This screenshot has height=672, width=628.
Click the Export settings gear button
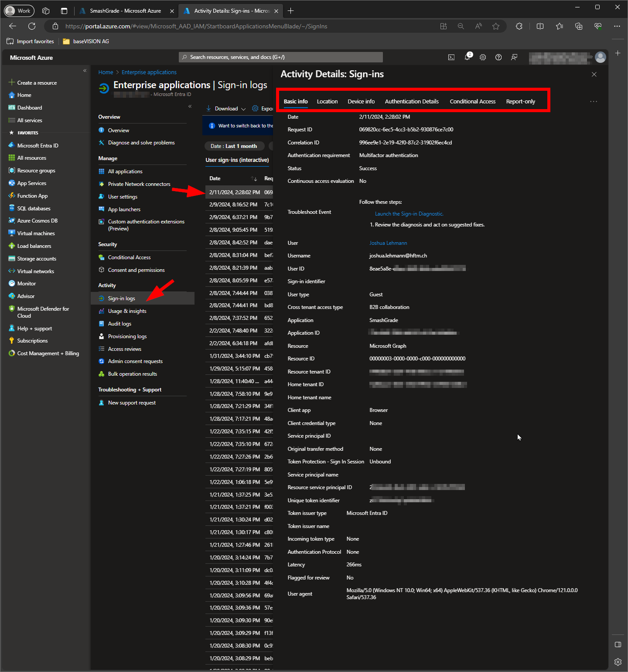point(262,109)
